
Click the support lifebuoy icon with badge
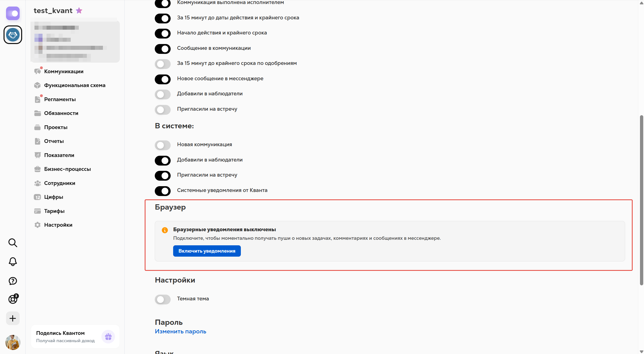13,299
